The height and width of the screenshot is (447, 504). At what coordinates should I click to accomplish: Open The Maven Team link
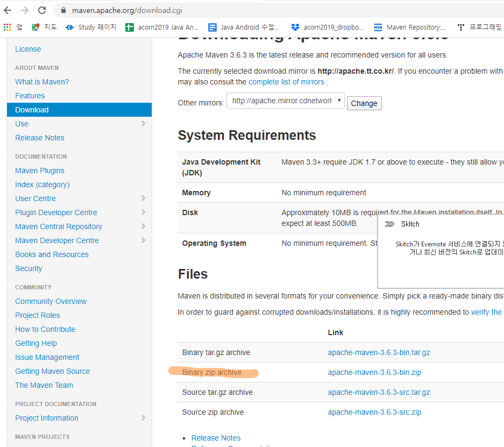44,385
